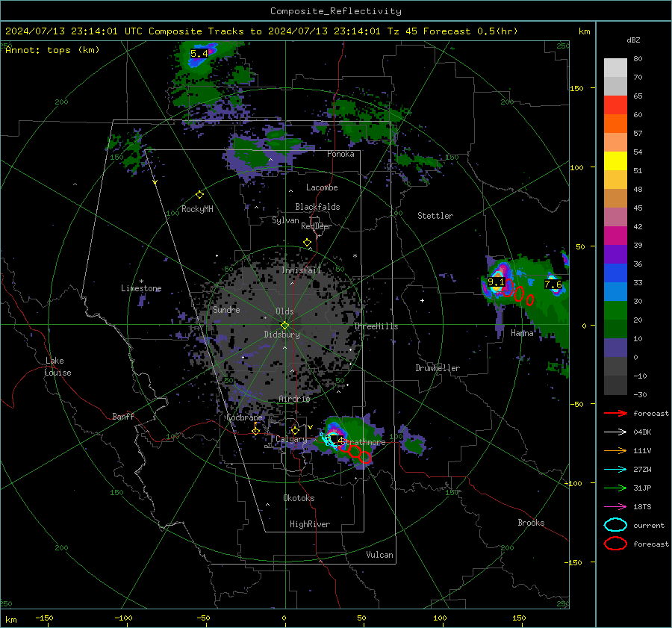The height and width of the screenshot is (628, 672).
Task: Click the yellow radar-center diamond near Didsbury
Action: [x=284, y=325]
